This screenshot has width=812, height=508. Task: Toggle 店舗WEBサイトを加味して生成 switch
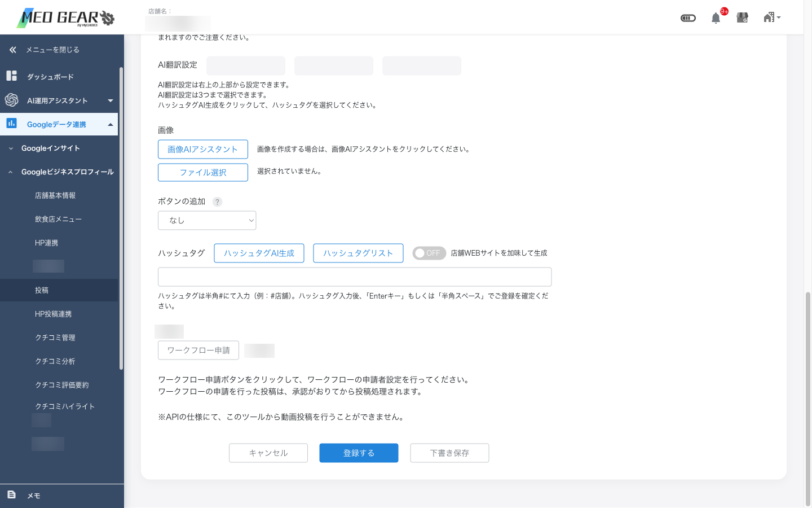[x=429, y=253]
